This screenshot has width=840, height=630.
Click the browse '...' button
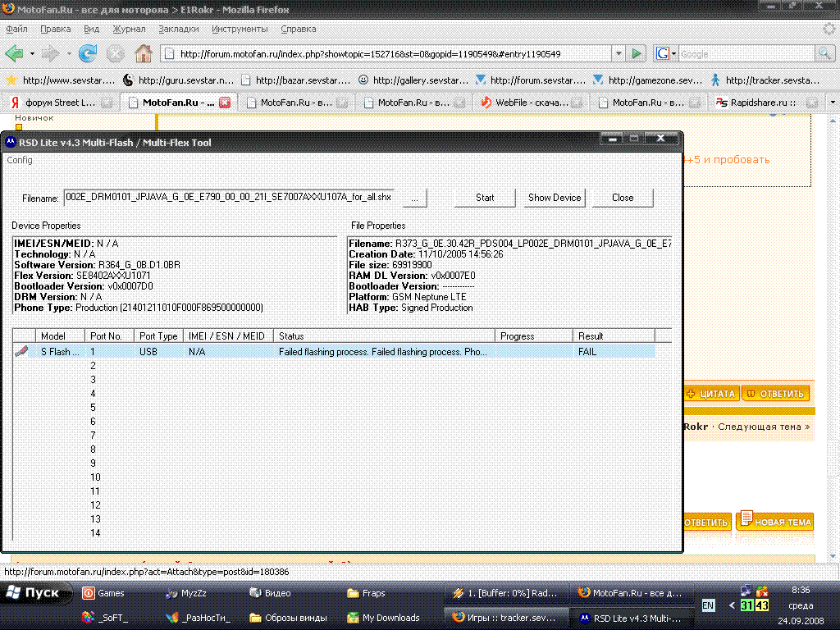click(x=414, y=198)
